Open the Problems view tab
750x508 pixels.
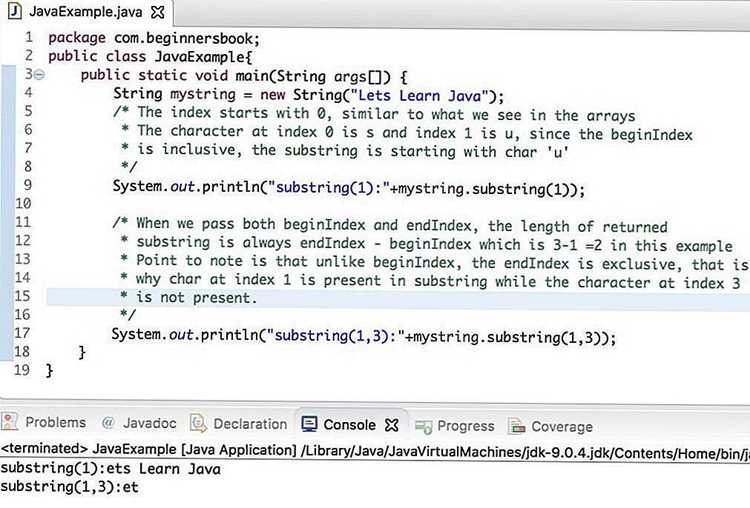[44, 422]
